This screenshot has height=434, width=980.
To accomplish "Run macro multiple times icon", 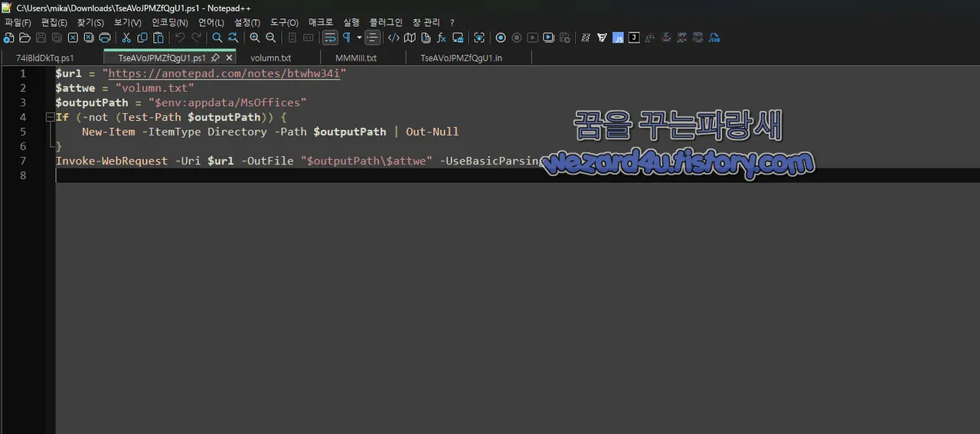I will [548, 38].
